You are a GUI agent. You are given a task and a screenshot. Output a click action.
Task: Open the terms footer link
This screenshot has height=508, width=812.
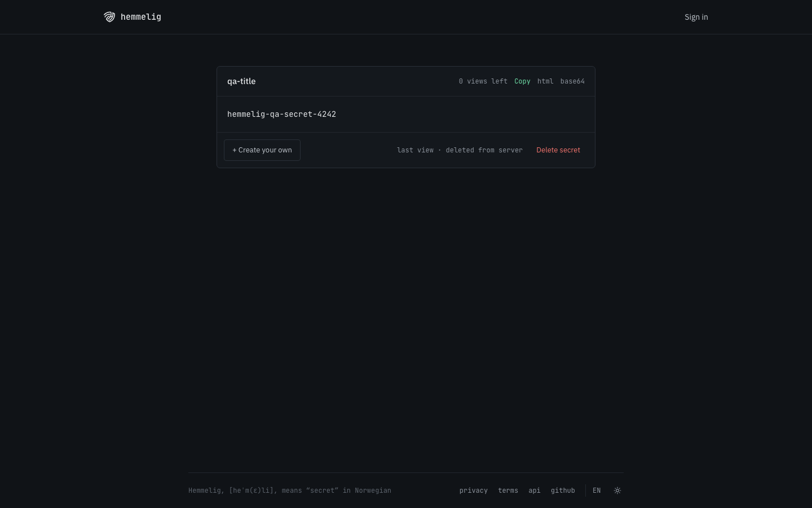pos(508,491)
